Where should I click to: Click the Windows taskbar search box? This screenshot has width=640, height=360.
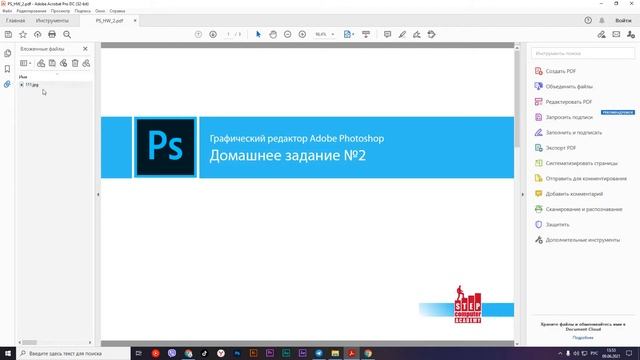(73, 353)
